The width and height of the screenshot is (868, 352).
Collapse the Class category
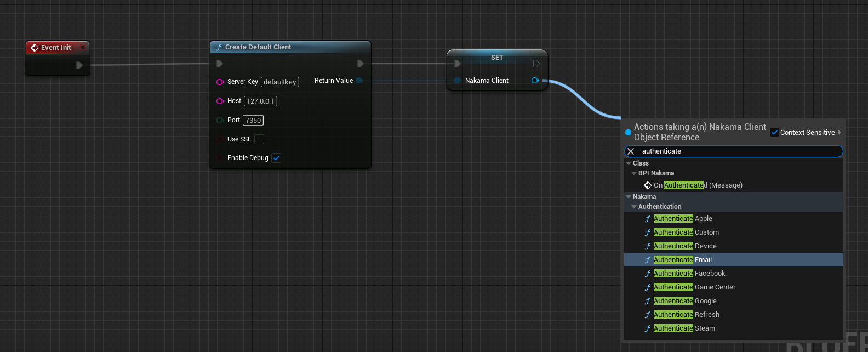(x=629, y=163)
